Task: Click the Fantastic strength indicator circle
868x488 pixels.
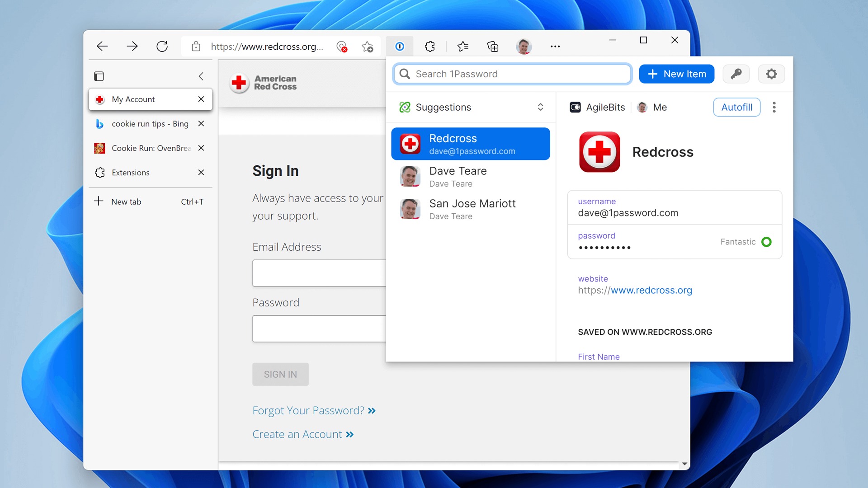Action: tap(766, 242)
